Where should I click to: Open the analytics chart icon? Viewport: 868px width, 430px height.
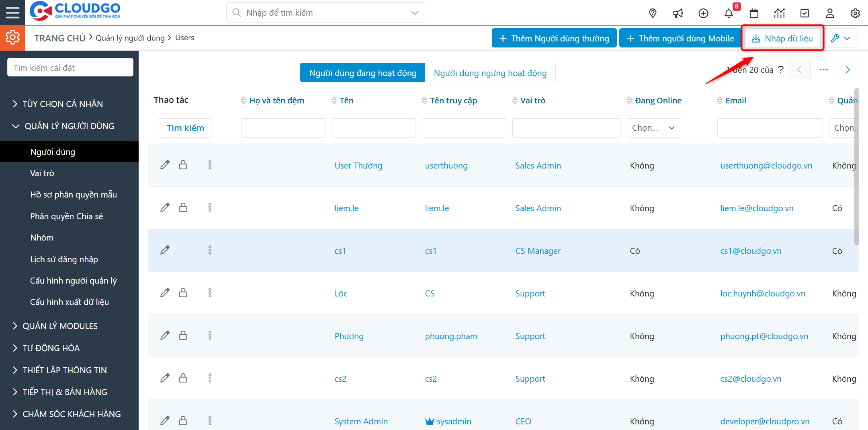coord(779,13)
